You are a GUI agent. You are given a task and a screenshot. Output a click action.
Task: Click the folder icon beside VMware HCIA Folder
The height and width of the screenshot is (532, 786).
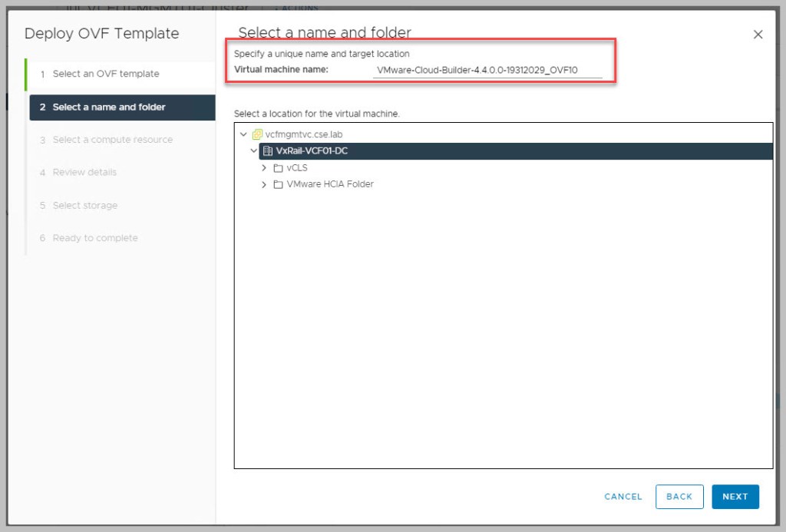(x=278, y=184)
